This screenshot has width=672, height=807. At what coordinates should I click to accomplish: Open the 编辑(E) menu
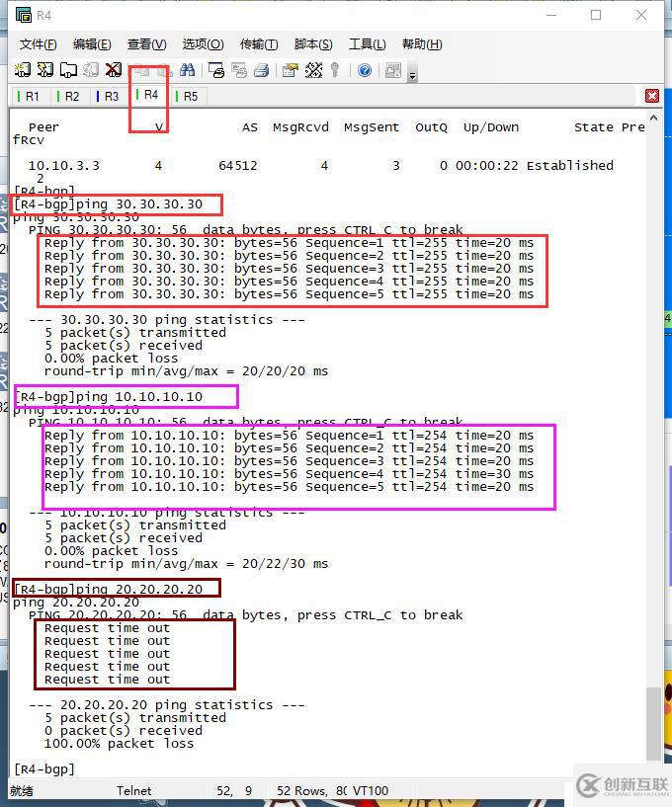(92, 44)
